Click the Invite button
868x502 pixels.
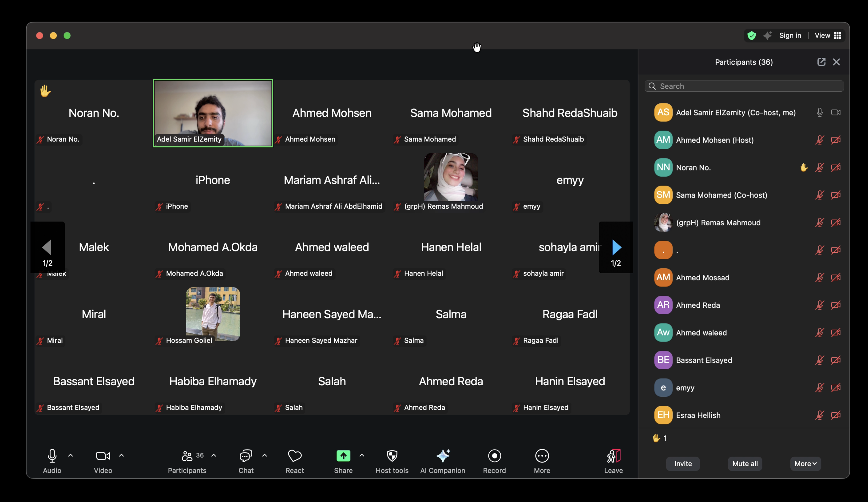tap(683, 463)
